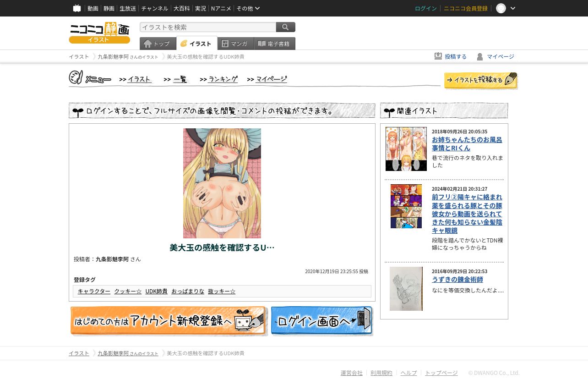Open 動画 in the top navigation

coord(93,8)
